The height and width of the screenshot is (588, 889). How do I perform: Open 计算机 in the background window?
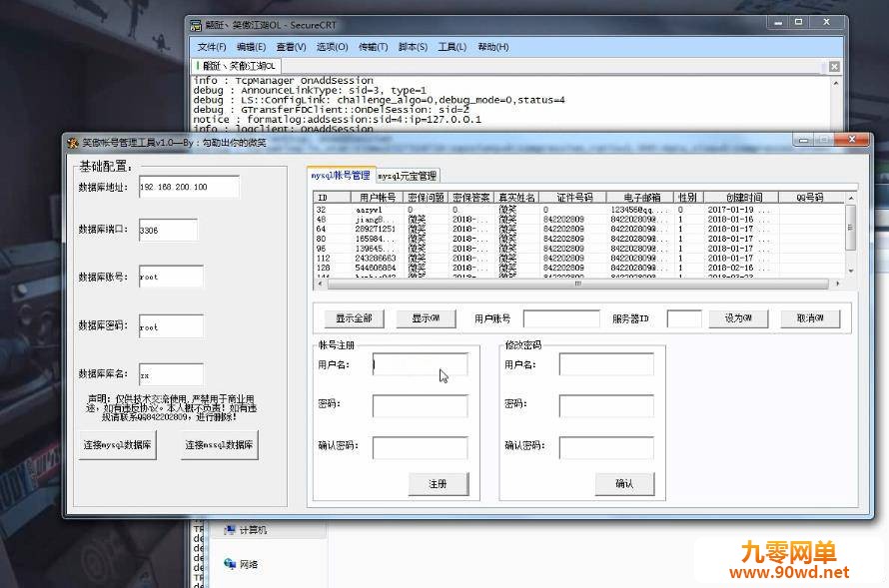246,530
